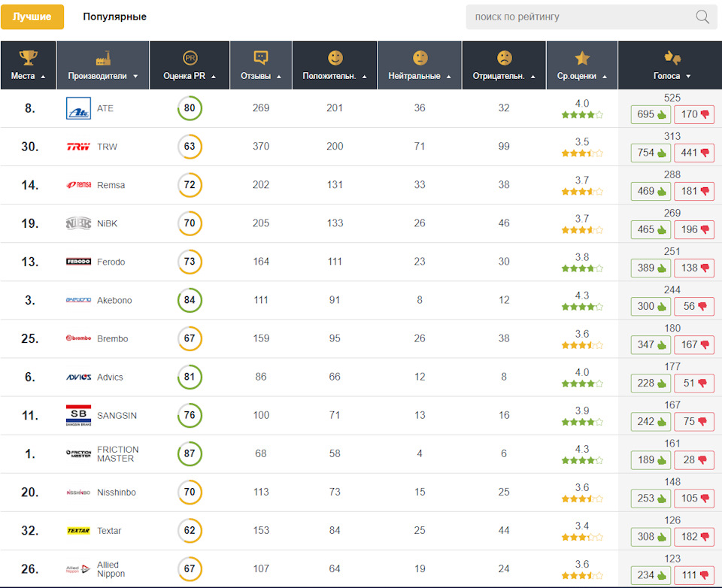
Task: Click the Remsa brand logo
Action: click(78, 185)
